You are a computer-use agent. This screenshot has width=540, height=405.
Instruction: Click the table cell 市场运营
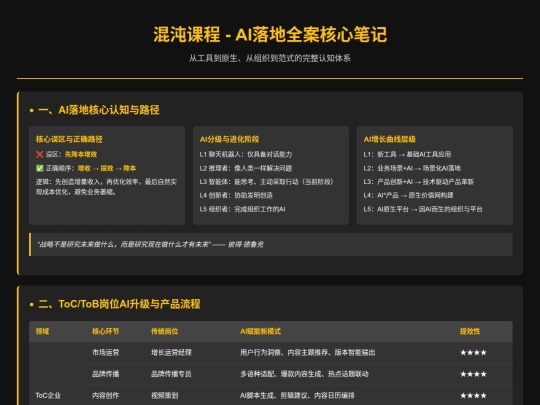pyautogui.click(x=105, y=352)
